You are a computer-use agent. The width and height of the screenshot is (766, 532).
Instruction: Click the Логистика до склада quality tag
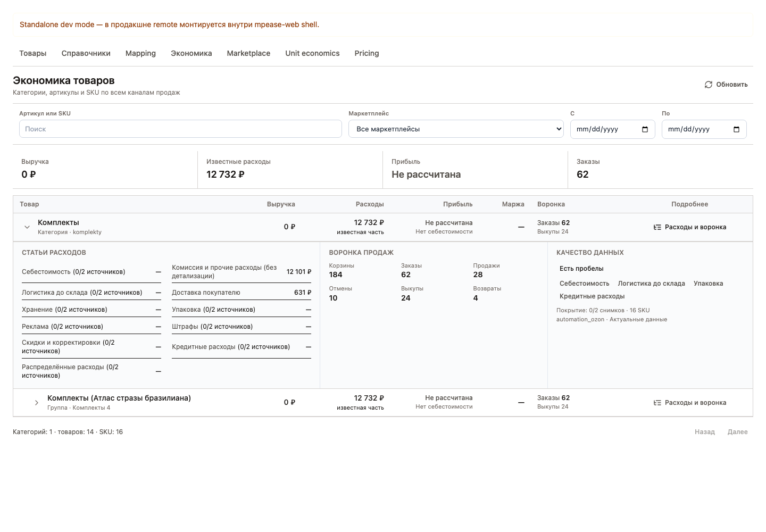[x=652, y=284]
